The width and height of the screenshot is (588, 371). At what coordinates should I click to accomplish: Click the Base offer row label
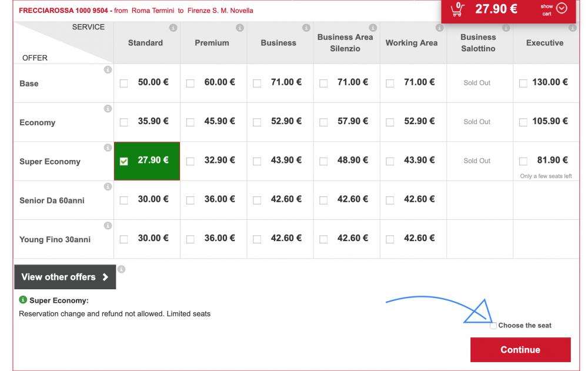pyautogui.click(x=29, y=83)
